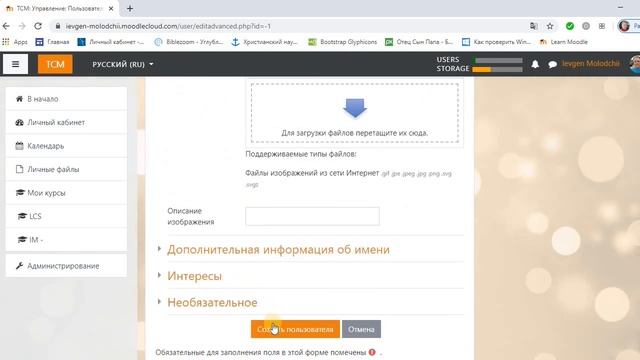Viewport: 640px width, 360px height.
Task: Click inside the Описание изображения field
Action: click(312, 216)
